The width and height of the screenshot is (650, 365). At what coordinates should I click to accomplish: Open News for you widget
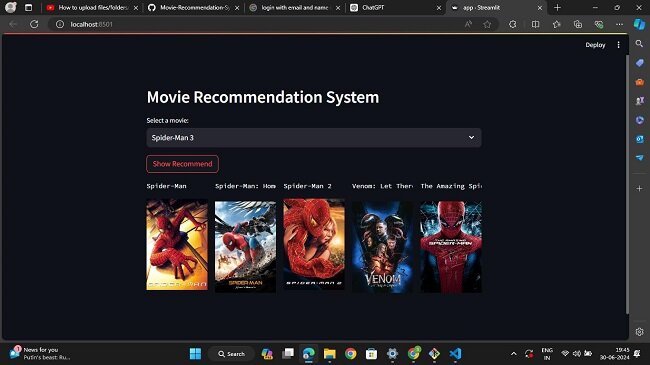pos(41,353)
